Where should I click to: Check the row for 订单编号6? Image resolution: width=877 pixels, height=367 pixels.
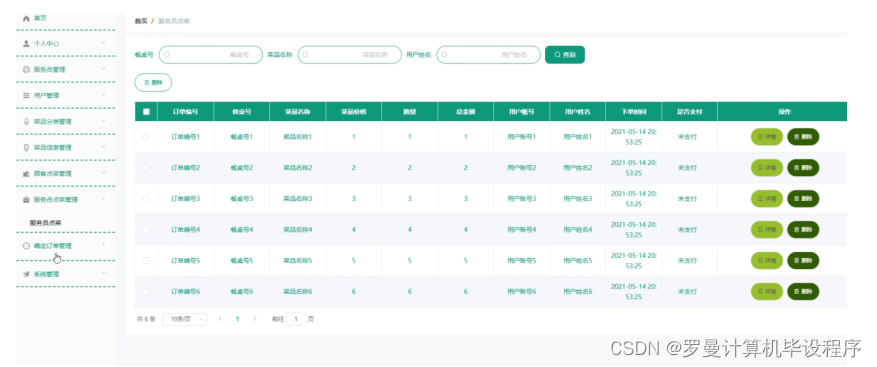pyautogui.click(x=145, y=291)
